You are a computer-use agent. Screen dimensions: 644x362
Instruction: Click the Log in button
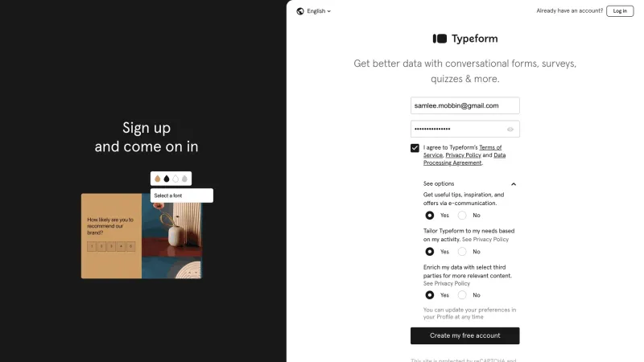[x=620, y=11]
